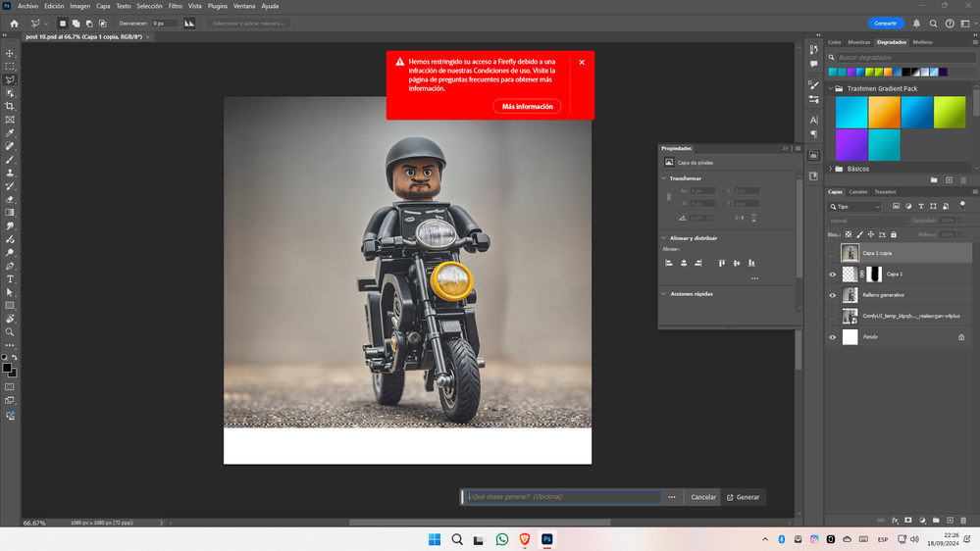The height and width of the screenshot is (551, 980).
Task: Hide the Relleno generativo layer
Action: (x=832, y=295)
